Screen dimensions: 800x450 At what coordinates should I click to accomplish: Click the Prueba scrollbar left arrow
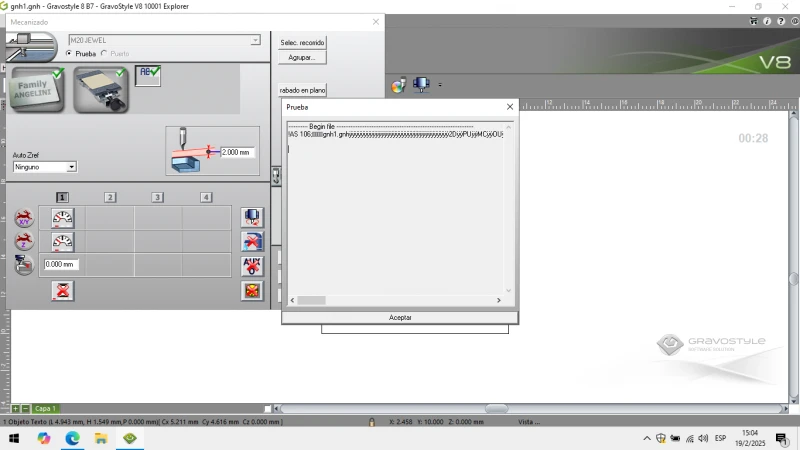point(292,301)
